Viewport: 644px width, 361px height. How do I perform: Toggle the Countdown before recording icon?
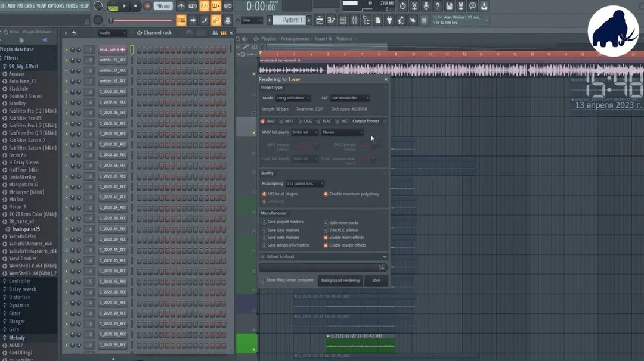click(204, 6)
